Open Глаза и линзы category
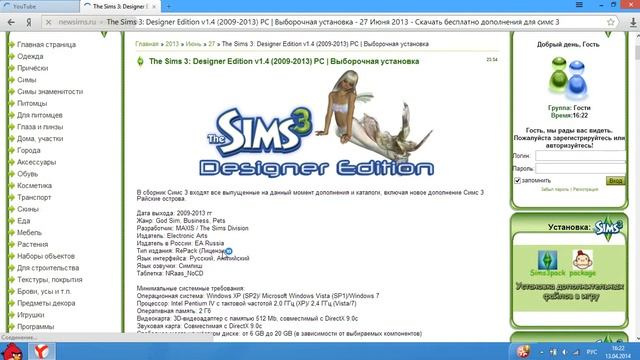 point(40,127)
